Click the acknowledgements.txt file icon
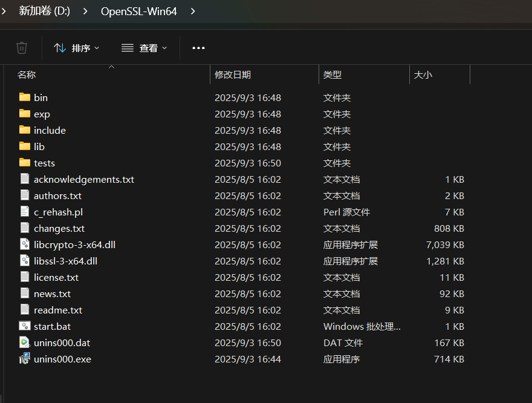Image resolution: width=532 pixels, height=403 pixels. point(24,179)
